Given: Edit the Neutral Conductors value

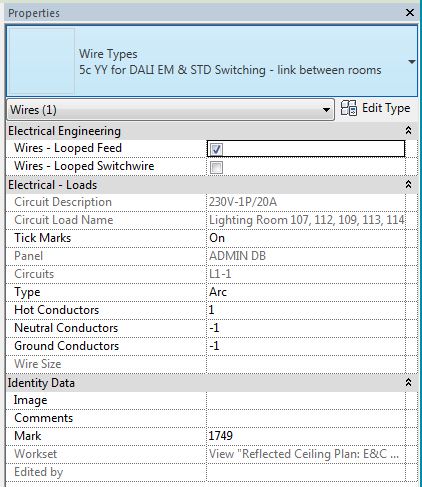Looking at the screenshot, I should 306,328.
